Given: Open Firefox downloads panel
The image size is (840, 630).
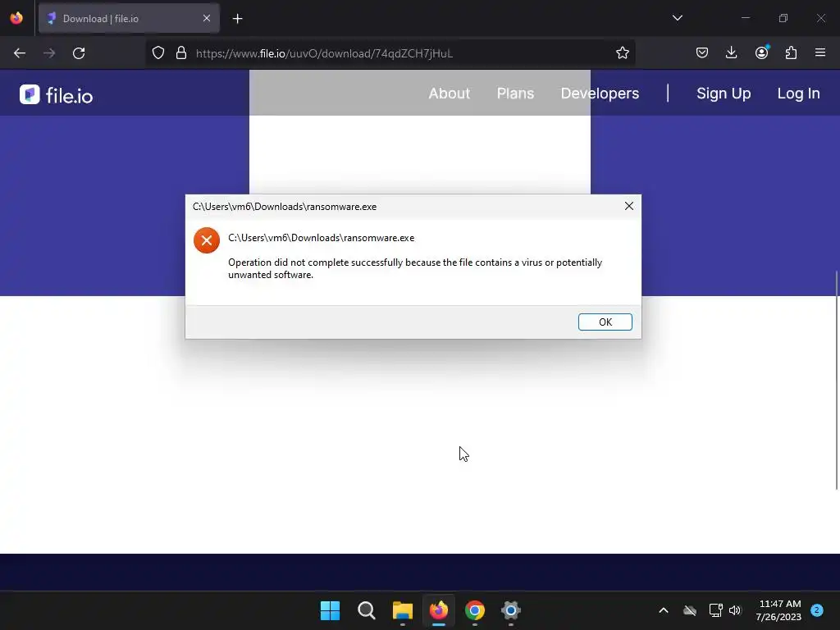Looking at the screenshot, I should 731,53.
